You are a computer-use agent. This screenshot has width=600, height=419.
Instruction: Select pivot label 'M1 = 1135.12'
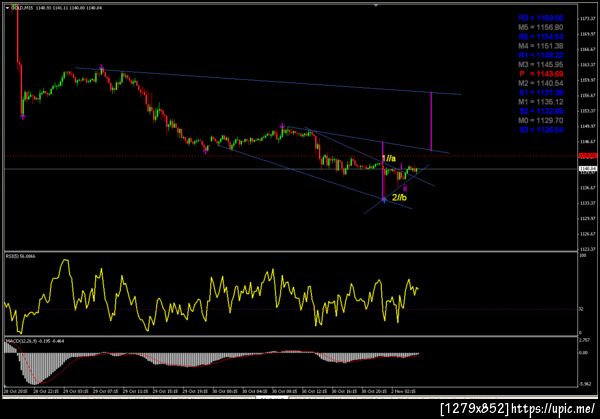pos(540,102)
